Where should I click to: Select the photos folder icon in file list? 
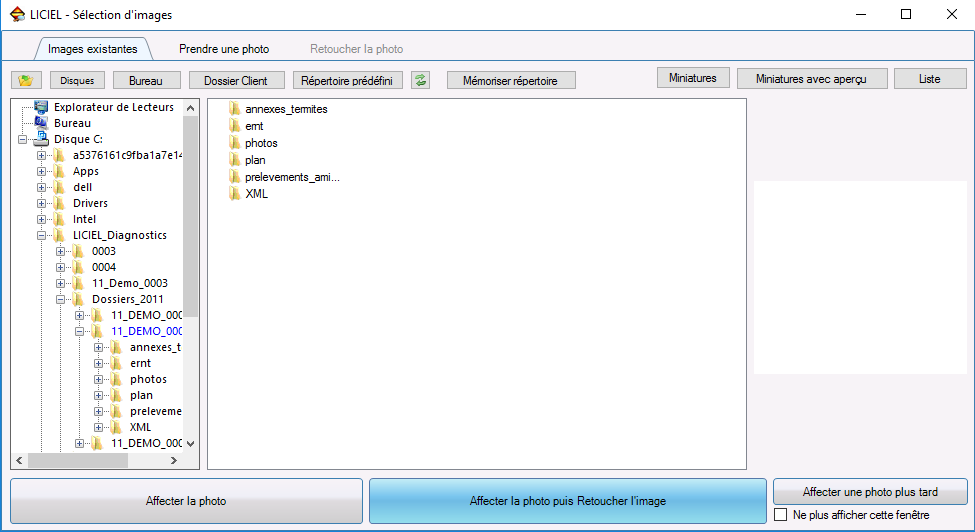point(235,143)
